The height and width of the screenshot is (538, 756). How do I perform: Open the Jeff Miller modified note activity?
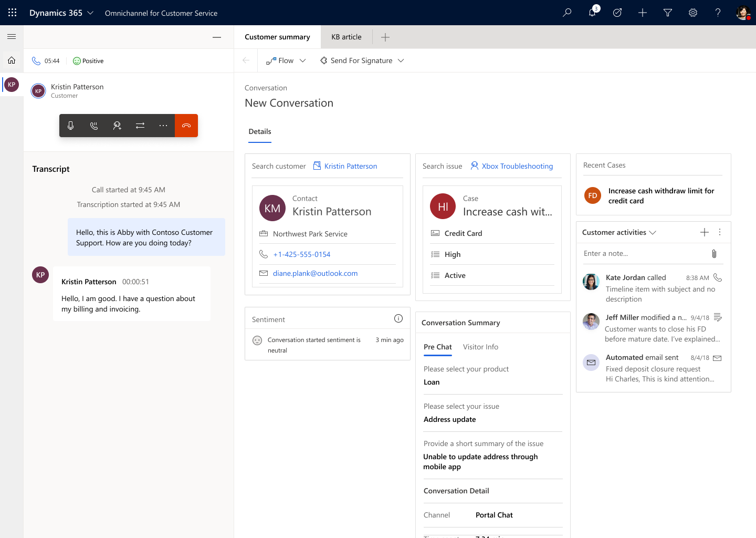click(x=654, y=328)
